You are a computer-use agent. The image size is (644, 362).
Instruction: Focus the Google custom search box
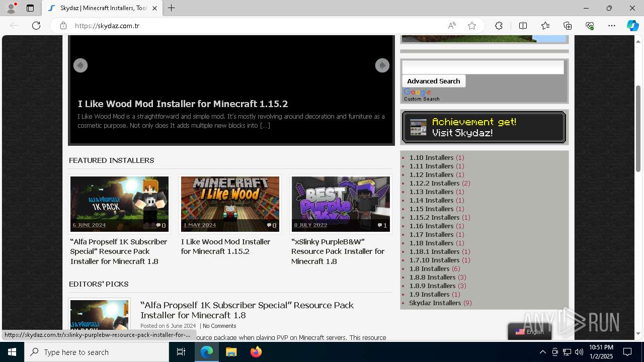click(483, 67)
